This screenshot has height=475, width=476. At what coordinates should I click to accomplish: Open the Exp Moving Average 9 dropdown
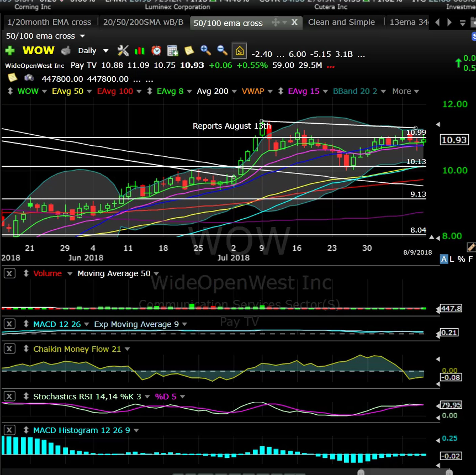pos(184,324)
